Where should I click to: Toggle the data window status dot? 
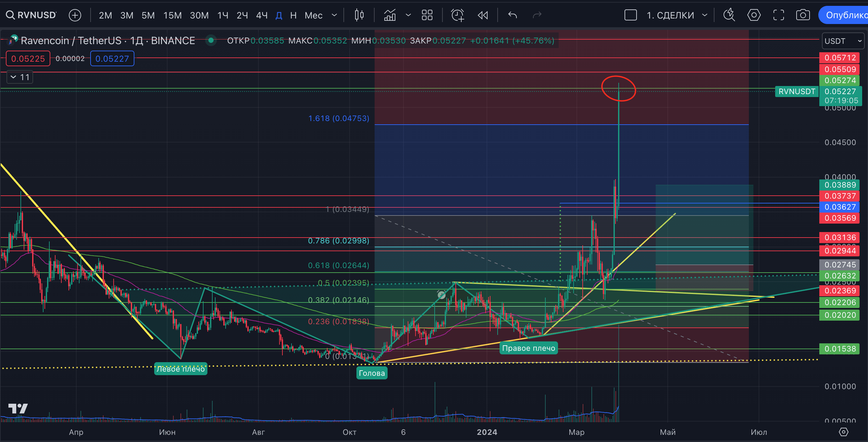click(211, 40)
